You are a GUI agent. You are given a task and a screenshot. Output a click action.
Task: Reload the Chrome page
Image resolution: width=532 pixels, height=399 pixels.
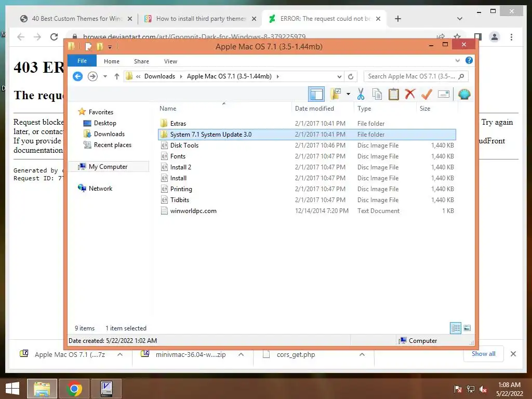[x=54, y=37]
